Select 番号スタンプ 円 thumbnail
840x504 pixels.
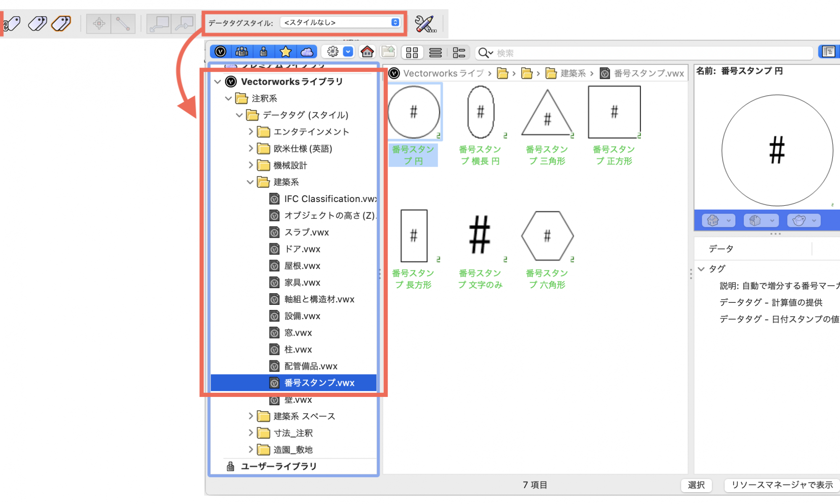(x=414, y=112)
